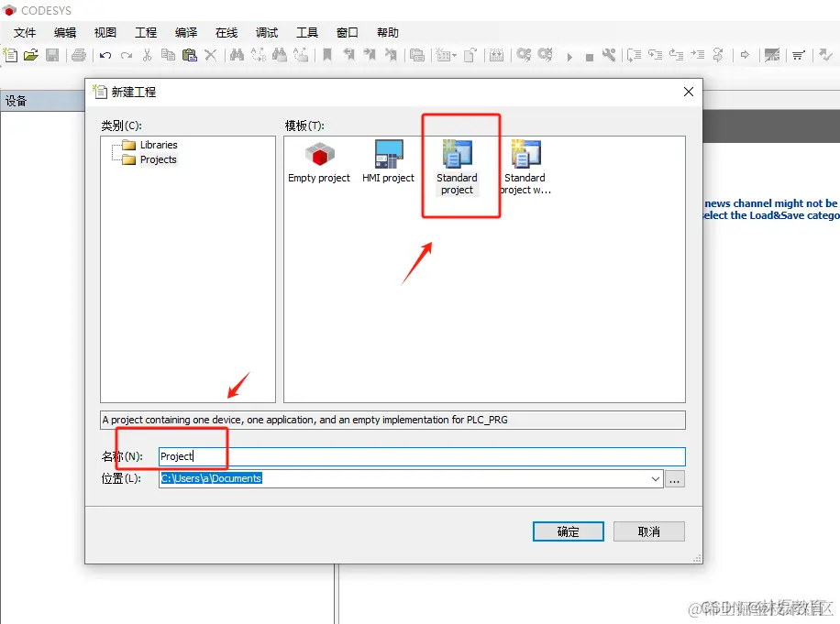Viewport: 840px width, 624px height.
Task: Click the right-pointing arrow Show Next Statement icon
Action: coord(745,55)
